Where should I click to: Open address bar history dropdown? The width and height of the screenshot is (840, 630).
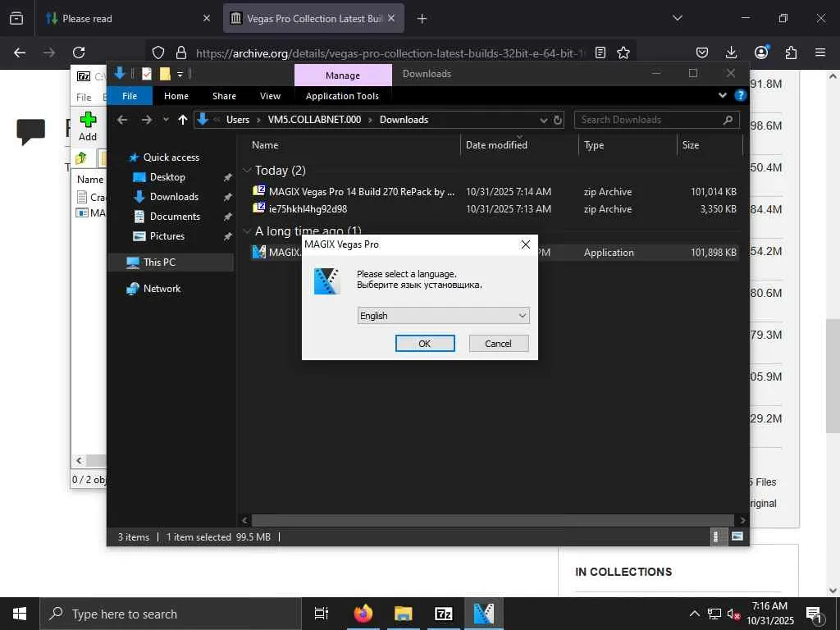(x=543, y=120)
